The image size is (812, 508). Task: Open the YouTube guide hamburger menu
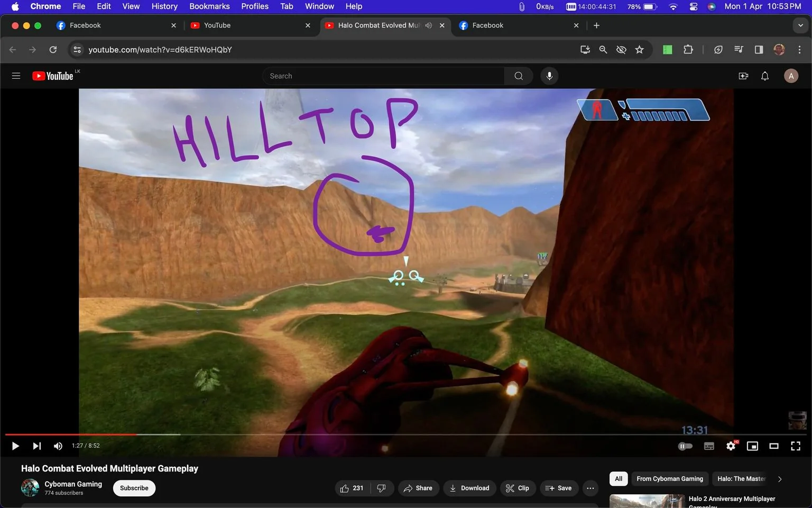[16, 76]
